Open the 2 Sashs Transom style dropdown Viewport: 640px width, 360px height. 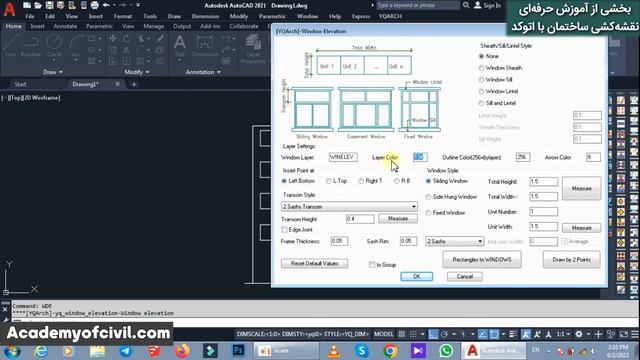pos(349,207)
